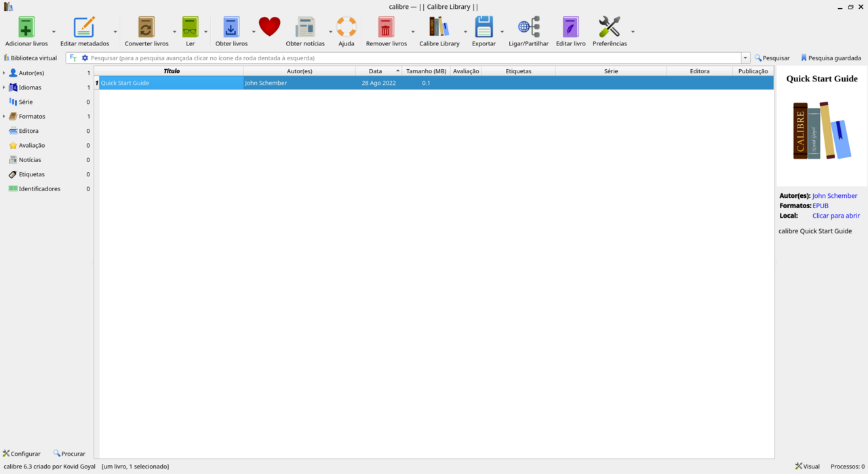The width and height of the screenshot is (868, 474).
Task: Click Procurar in tag browser
Action: tap(69, 454)
